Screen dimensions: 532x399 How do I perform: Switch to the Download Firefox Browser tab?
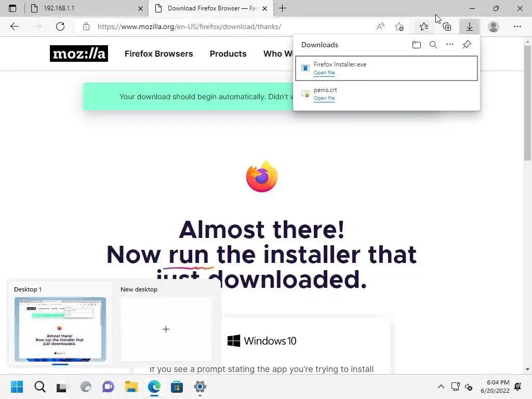point(210,8)
